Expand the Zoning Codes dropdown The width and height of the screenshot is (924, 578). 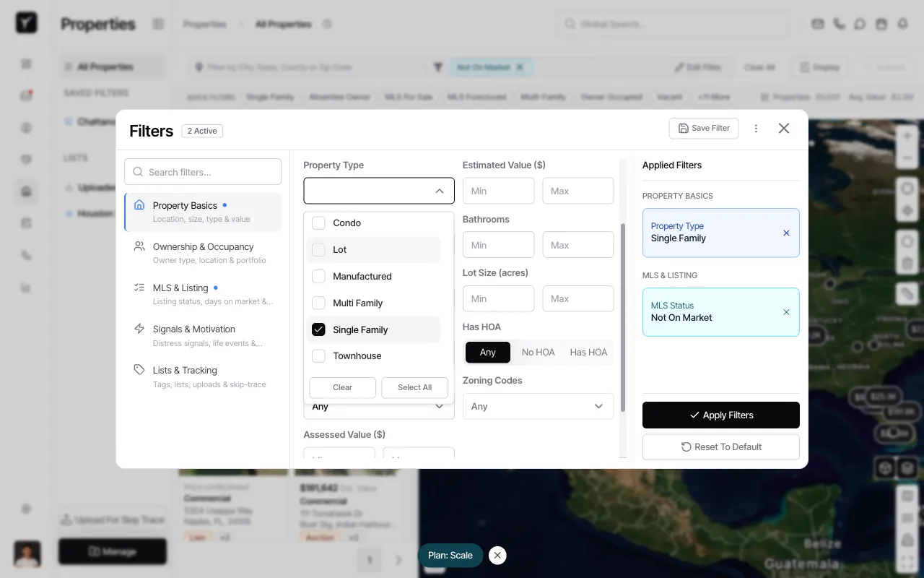[x=538, y=406]
